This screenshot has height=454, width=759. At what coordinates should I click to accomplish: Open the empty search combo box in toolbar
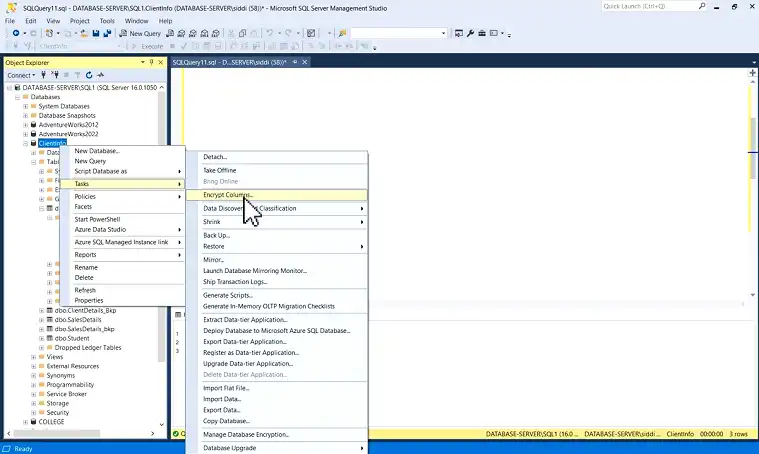(x=398, y=33)
